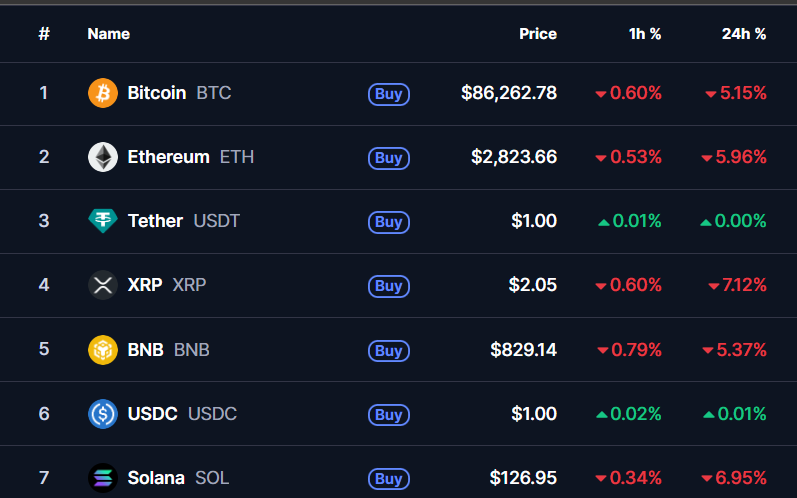Image resolution: width=797 pixels, height=498 pixels.
Task: Click the XRP logo icon
Action: pyautogui.click(x=103, y=285)
